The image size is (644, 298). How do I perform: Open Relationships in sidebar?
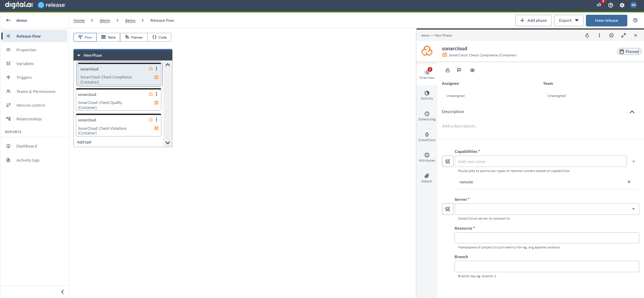pyautogui.click(x=35, y=119)
